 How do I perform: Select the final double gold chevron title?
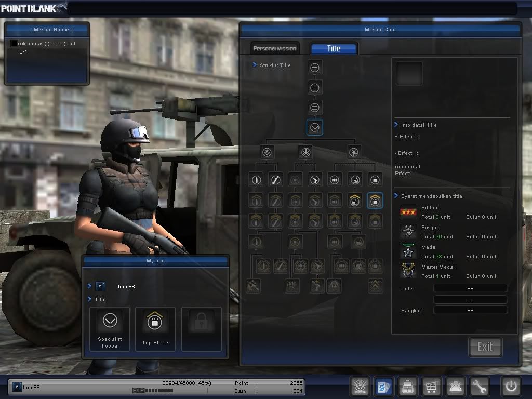pyautogui.click(x=375, y=286)
